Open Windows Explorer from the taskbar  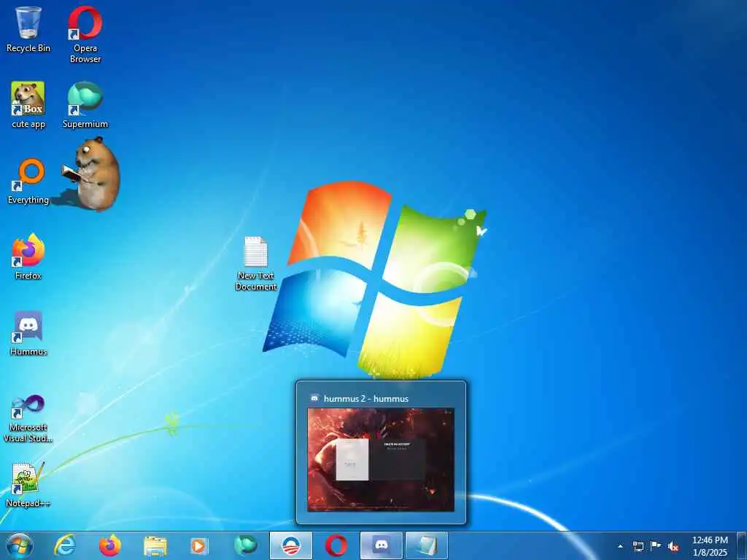pyautogui.click(x=155, y=545)
